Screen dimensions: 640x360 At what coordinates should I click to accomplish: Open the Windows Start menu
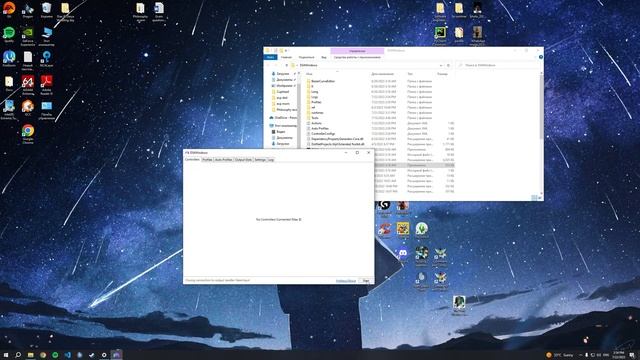[x=6, y=355]
